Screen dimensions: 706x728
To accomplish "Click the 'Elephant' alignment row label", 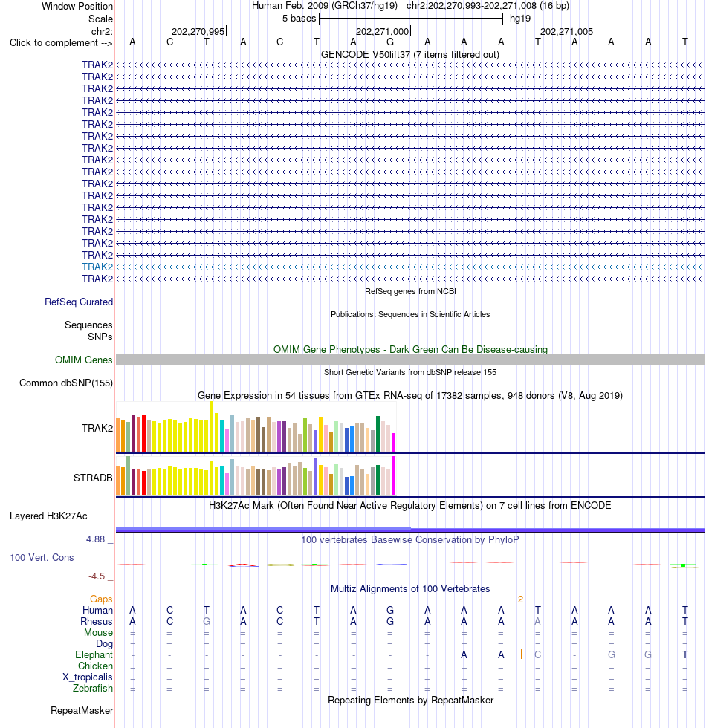I will coord(94,655).
